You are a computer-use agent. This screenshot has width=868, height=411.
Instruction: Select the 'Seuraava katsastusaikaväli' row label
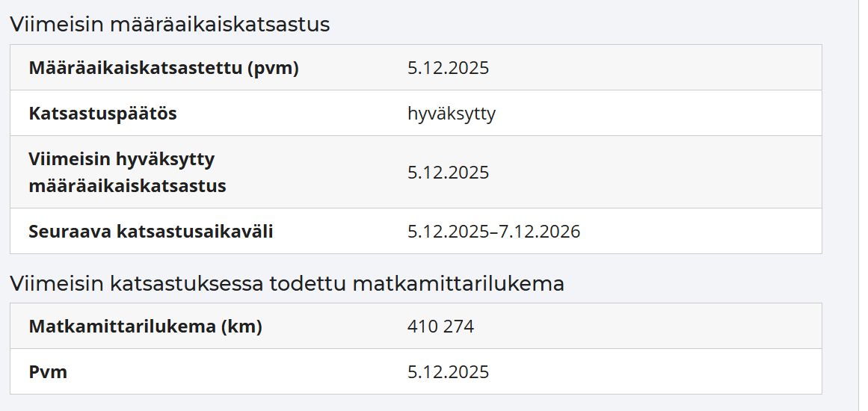pos(151,231)
